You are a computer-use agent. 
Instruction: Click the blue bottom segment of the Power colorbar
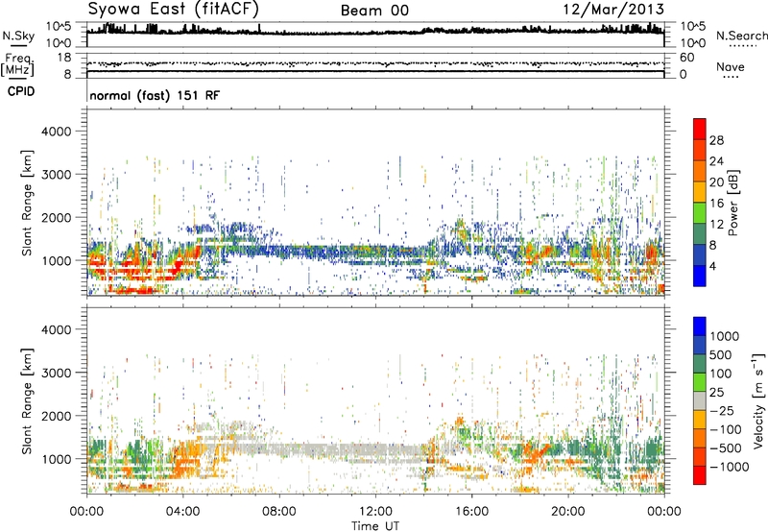click(700, 276)
